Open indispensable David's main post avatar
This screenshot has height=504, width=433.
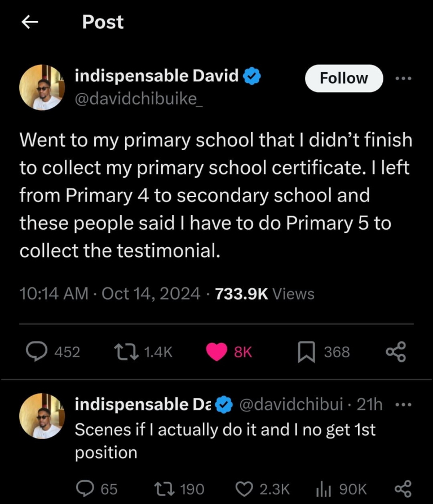click(42, 87)
